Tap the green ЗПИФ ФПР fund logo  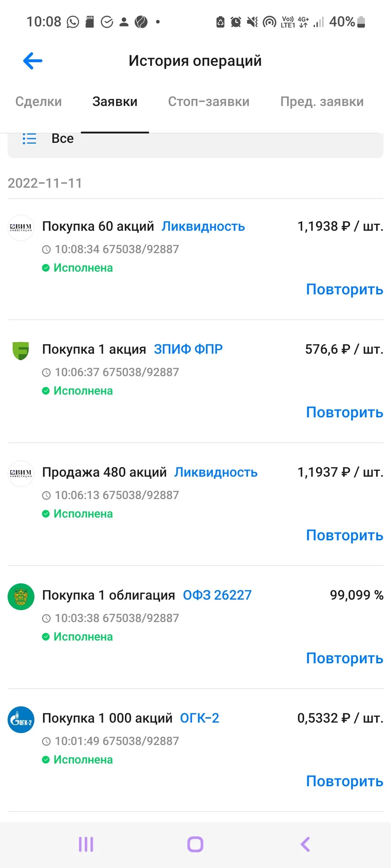21,351
